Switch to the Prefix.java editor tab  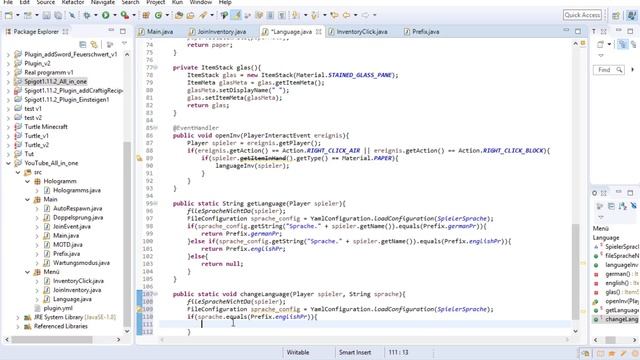tap(425, 32)
